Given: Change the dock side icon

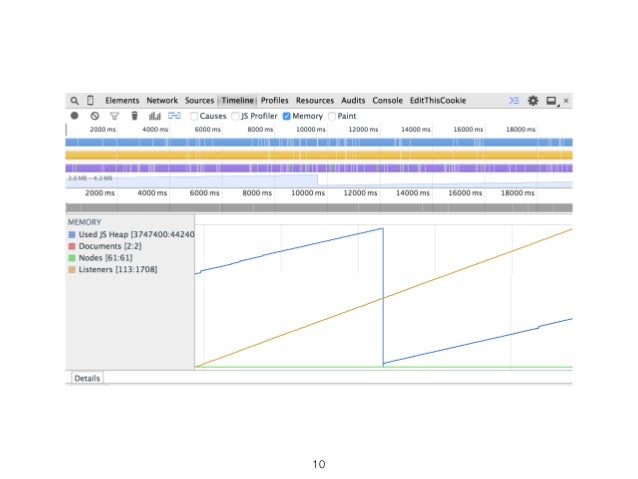Looking at the screenshot, I should point(552,101).
